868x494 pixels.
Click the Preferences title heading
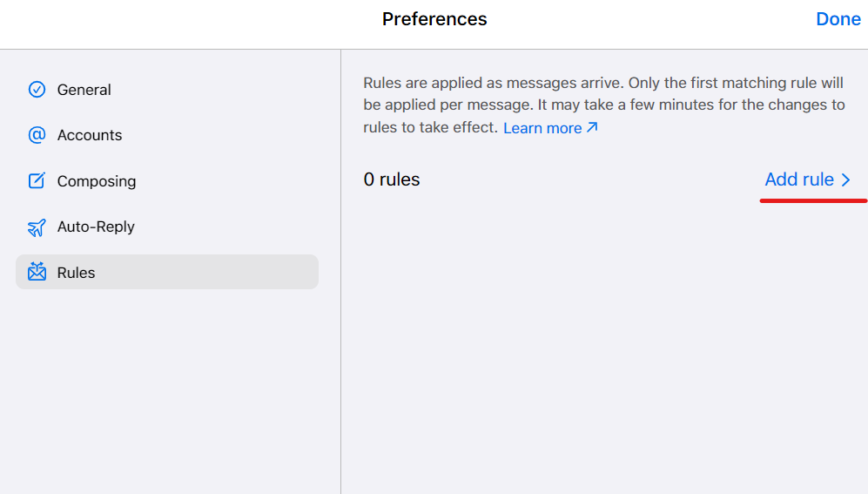click(x=434, y=19)
